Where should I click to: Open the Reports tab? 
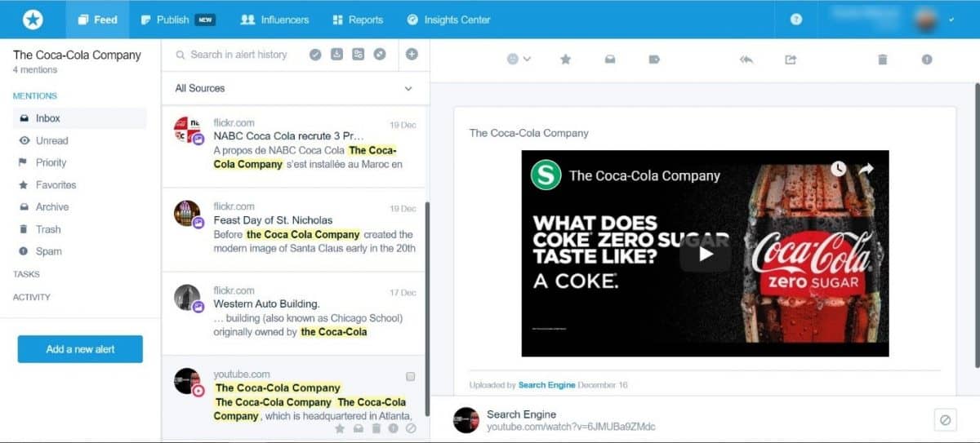[358, 20]
